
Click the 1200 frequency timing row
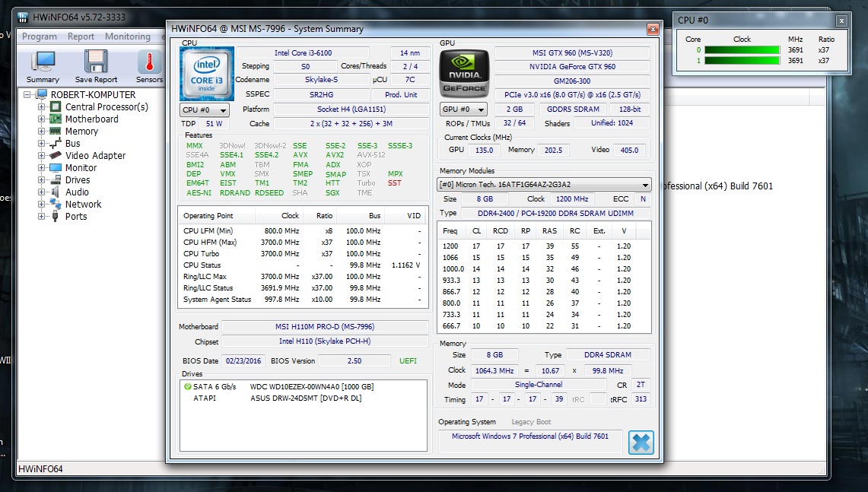[544, 246]
